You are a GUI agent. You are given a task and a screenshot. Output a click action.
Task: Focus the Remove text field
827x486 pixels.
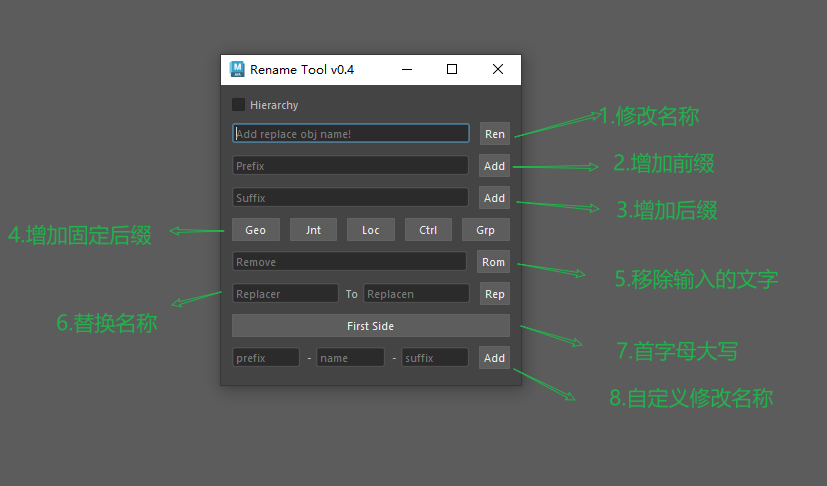pos(349,262)
